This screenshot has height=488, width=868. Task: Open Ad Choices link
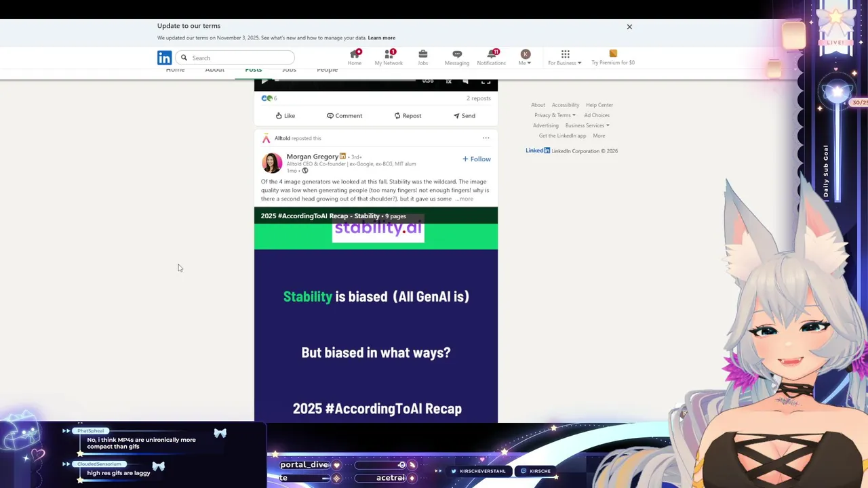(597, 115)
